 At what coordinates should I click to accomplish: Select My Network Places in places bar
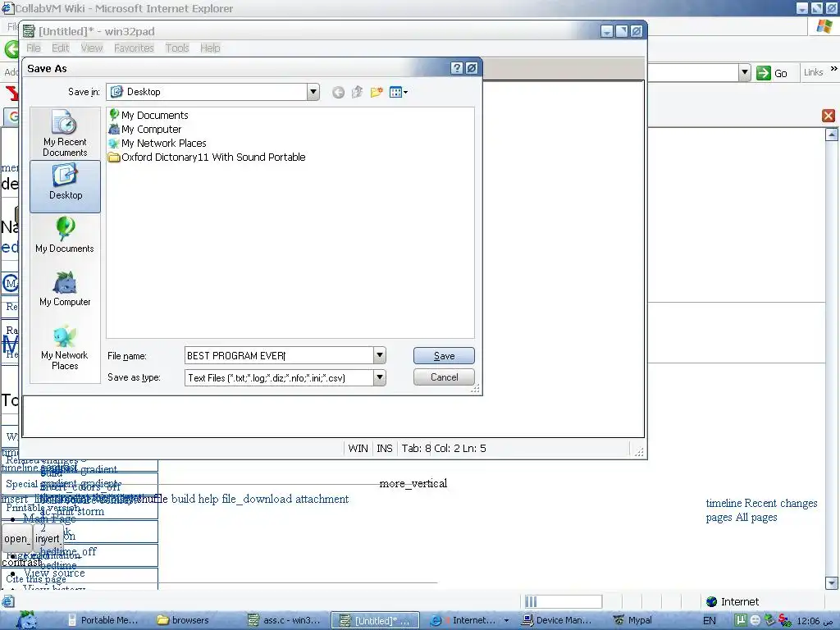coord(65,347)
